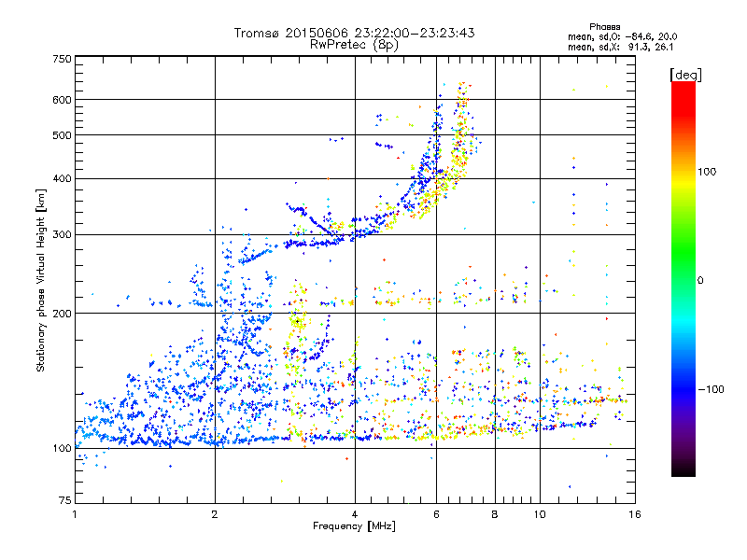
Task: Click the y-axis tick label '750'
Action: coord(62,59)
